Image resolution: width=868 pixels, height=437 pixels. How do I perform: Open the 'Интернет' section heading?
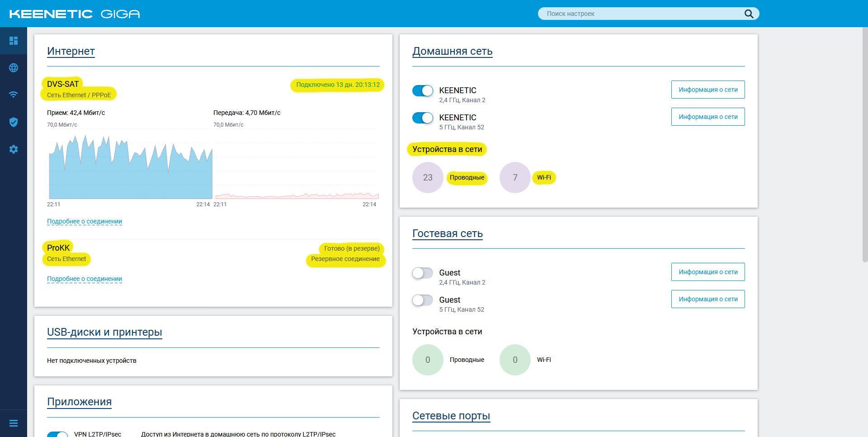(71, 51)
